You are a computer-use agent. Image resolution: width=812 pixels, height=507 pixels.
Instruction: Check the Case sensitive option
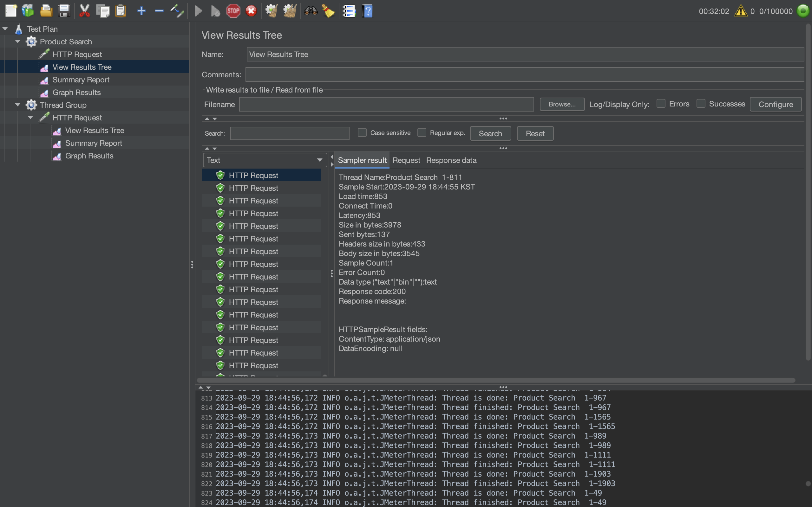coord(362,133)
